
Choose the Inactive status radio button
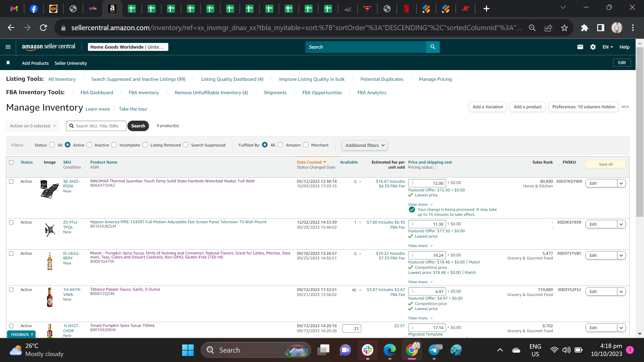pos(89,145)
